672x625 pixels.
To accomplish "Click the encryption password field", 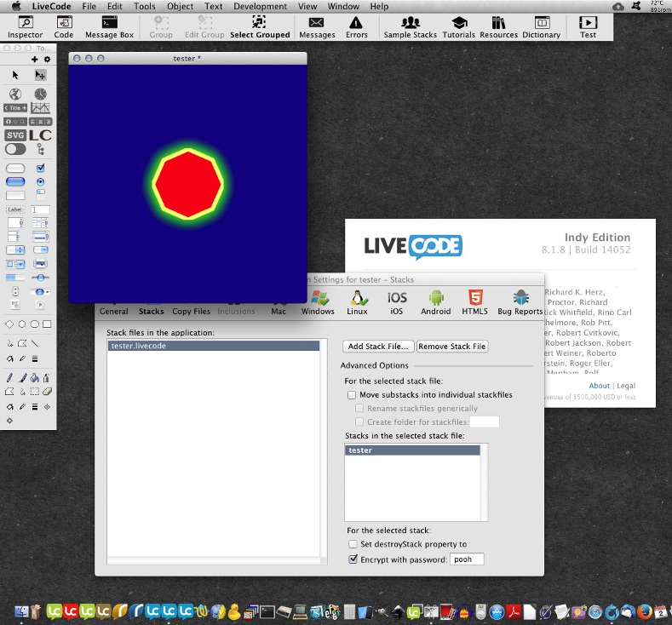I will click(x=467, y=559).
